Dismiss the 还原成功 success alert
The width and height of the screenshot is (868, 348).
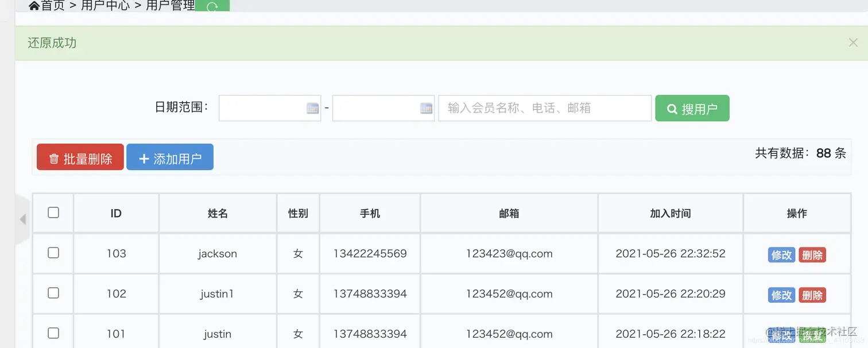(852, 41)
